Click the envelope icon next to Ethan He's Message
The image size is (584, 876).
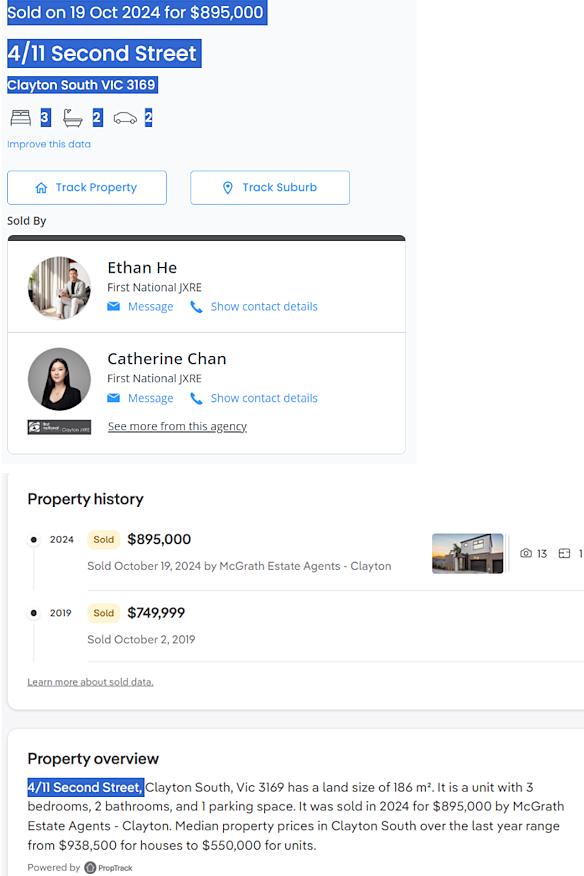(x=115, y=307)
